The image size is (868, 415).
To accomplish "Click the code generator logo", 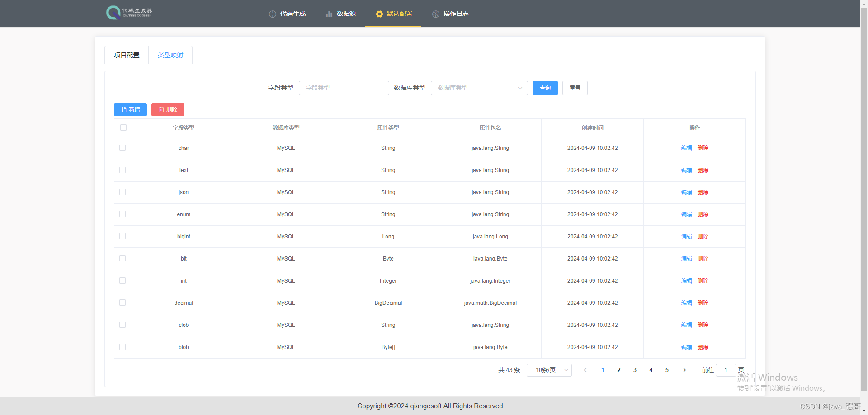I will (x=129, y=13).
